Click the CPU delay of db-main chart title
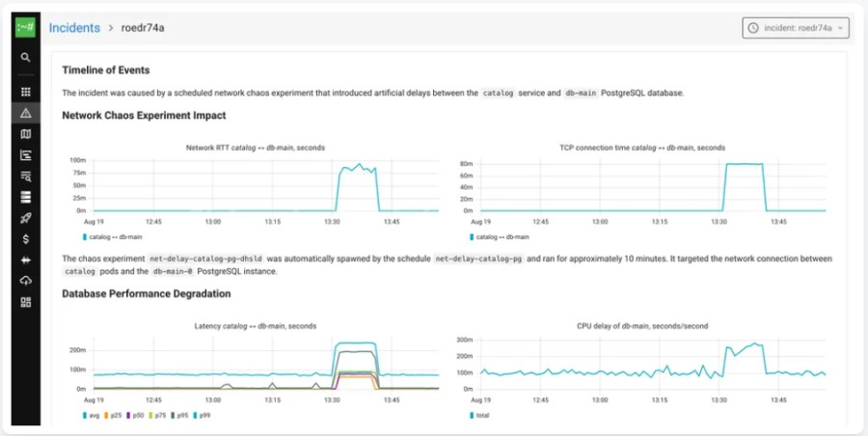Image resolution: width=868 pixels, height=436 pixels. coord(642,326)
